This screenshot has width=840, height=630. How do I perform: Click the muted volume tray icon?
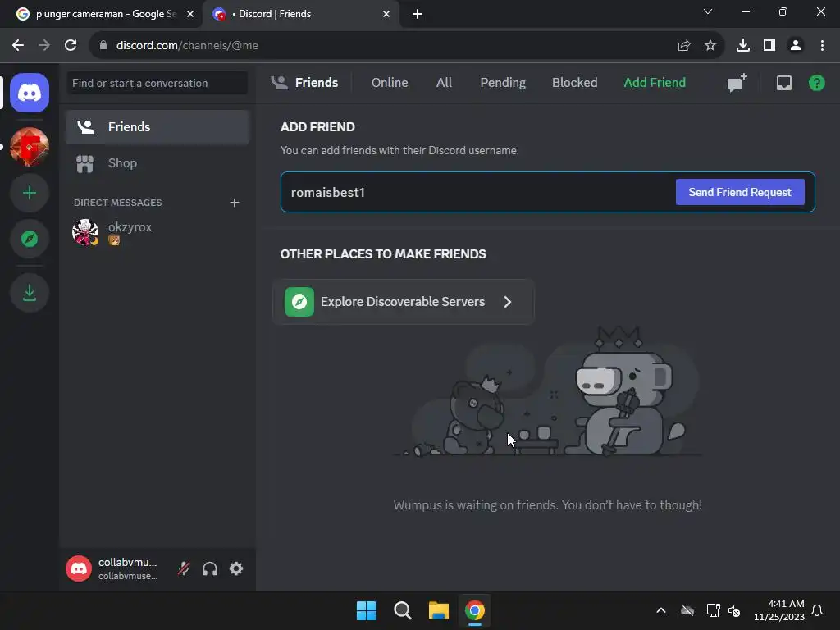coord(734,610)
